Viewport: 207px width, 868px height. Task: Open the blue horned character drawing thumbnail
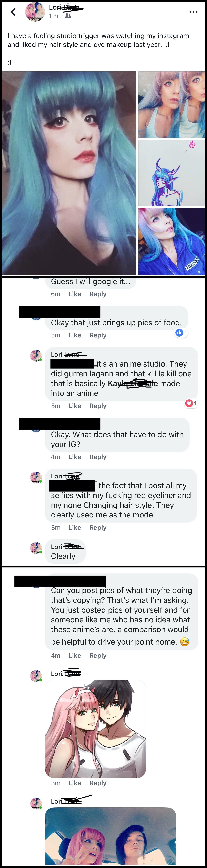(x=172, y=173)
